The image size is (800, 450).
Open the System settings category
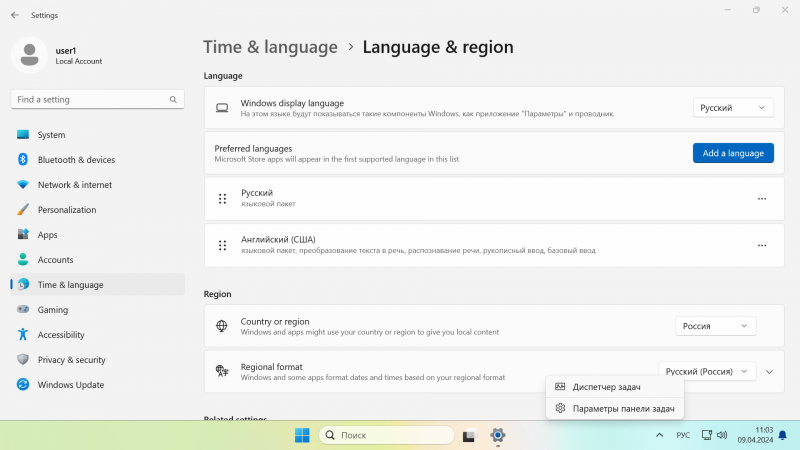(x=97, y=135)
